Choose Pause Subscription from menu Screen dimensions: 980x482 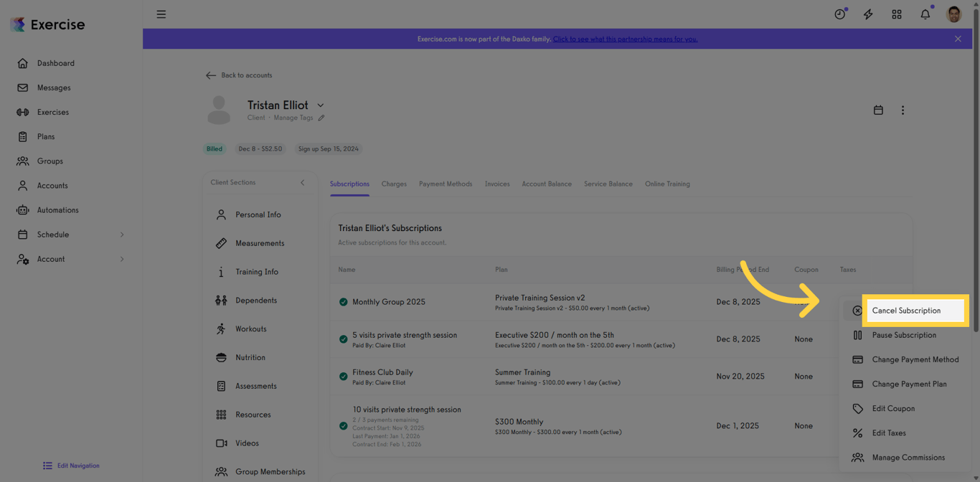click(x=904, y=335)
